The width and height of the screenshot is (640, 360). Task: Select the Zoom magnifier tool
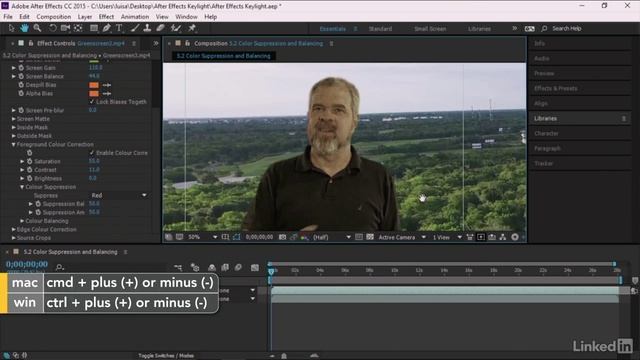[x=38, y=28]
